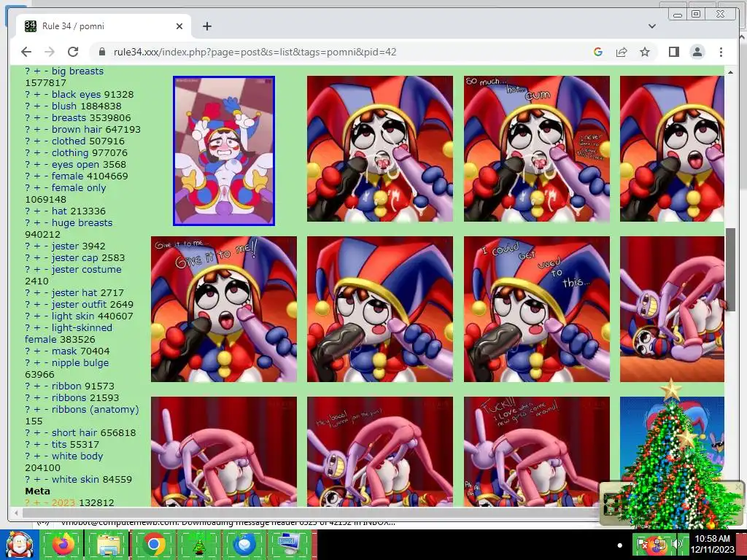Click the '?' link beside 'clothed'
The width and height of the screenshot is (747, 560).
[27, 141]
